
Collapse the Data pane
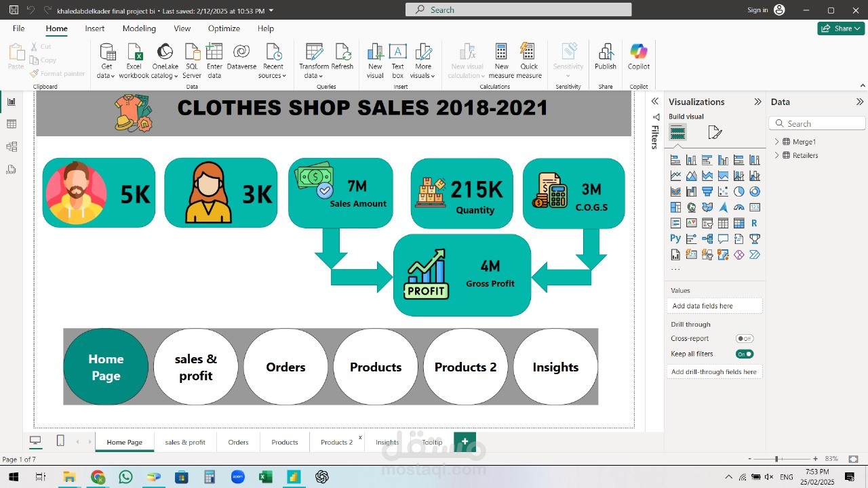pos(860,102)
